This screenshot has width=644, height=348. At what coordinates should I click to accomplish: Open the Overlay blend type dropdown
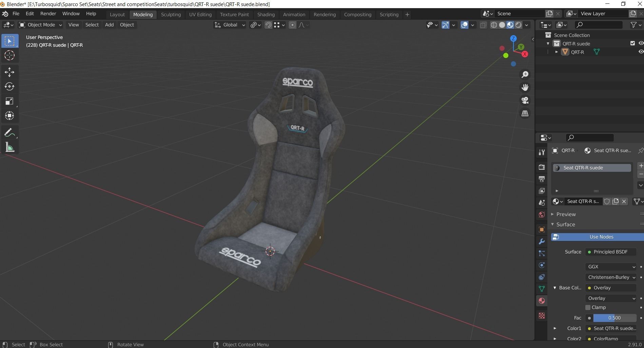[611, 298]
